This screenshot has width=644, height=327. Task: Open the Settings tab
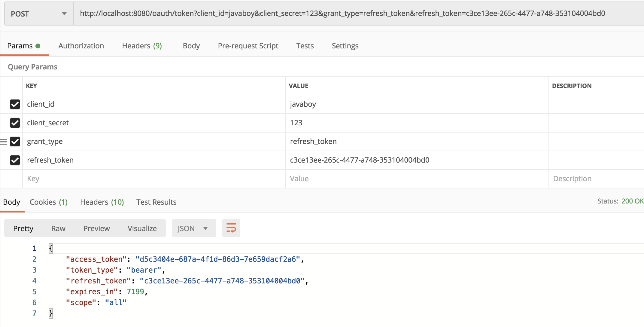pyautogui.click(x=345, y=46)
